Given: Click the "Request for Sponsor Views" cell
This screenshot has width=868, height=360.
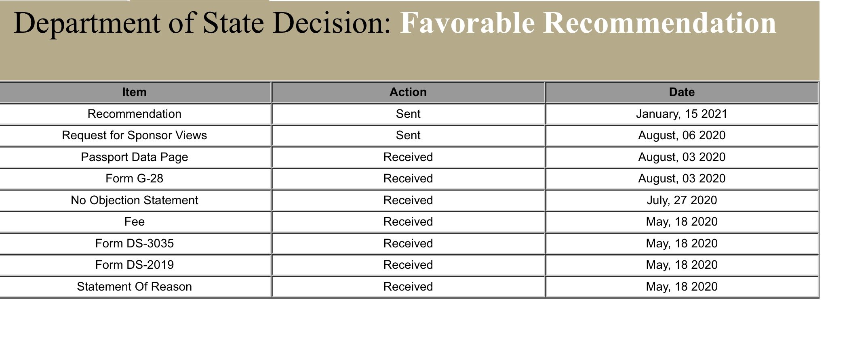Looking at the screenshot, I should [x=134, y=136].
